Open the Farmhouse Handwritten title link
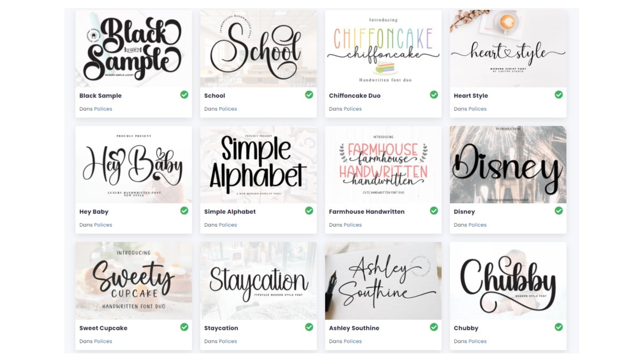 (x=367, y=212)
